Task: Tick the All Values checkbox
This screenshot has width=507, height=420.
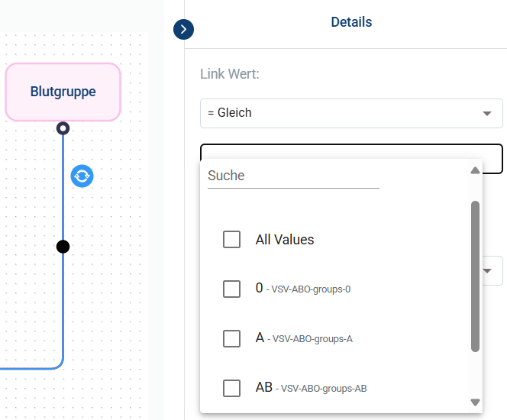Action: [x=232, y=240]
